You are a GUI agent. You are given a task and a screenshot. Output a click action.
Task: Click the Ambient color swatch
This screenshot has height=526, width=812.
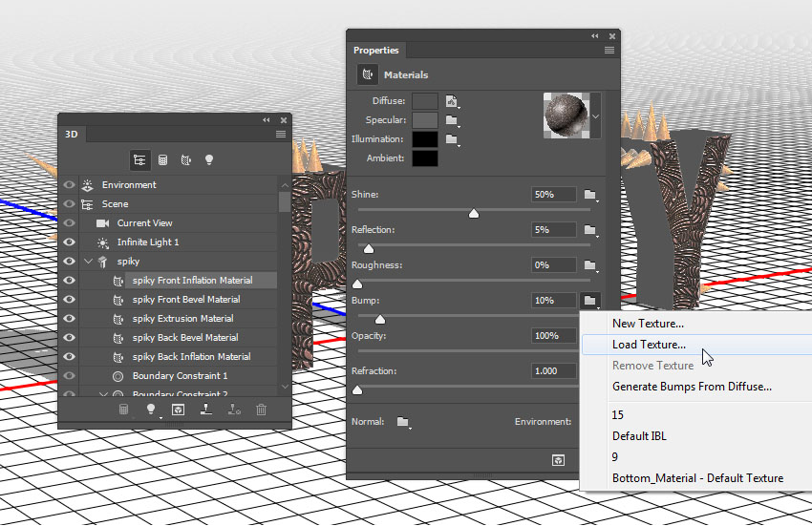coord(425,158)
